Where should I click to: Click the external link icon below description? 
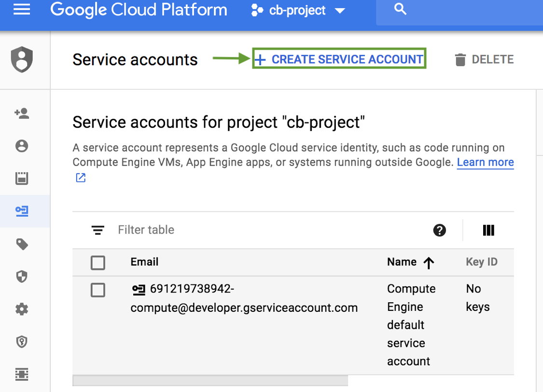pos(81,178)
